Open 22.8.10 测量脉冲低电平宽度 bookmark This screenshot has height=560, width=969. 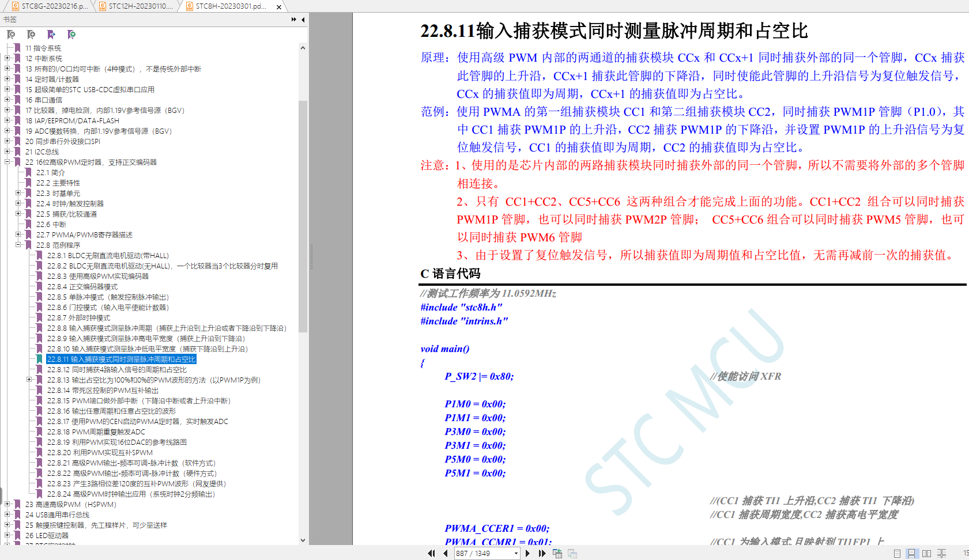148,349
